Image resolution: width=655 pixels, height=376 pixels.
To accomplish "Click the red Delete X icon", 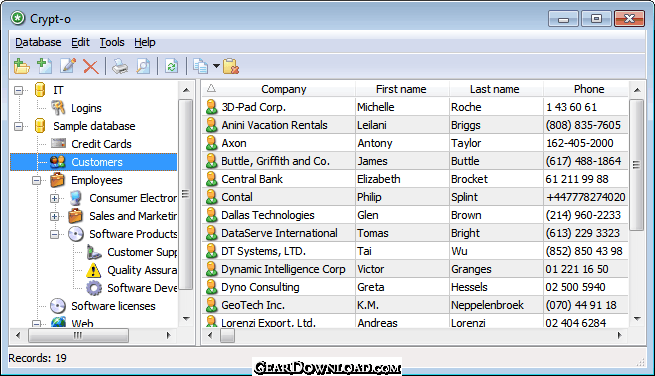I will click(x=90, y=66).
